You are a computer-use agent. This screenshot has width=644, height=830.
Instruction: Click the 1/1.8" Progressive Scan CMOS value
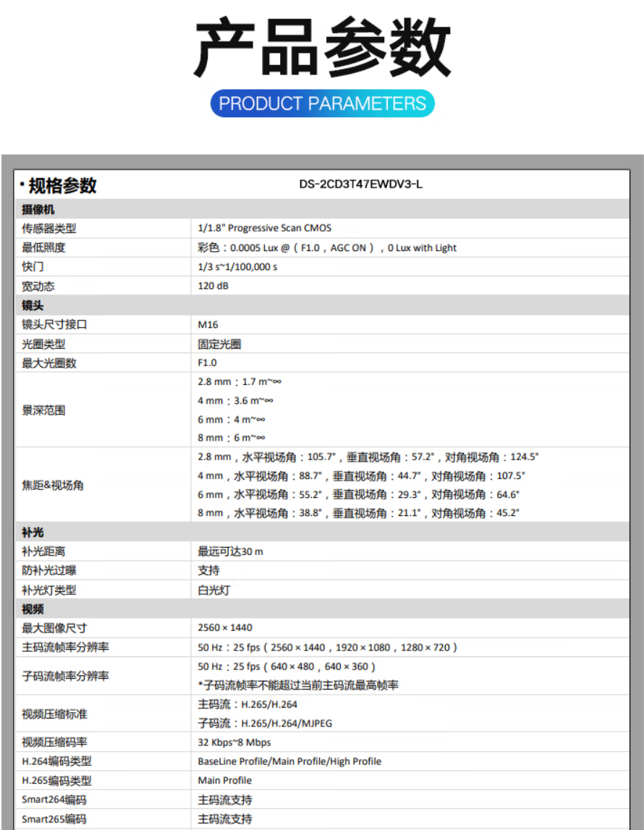click(264, 228)
